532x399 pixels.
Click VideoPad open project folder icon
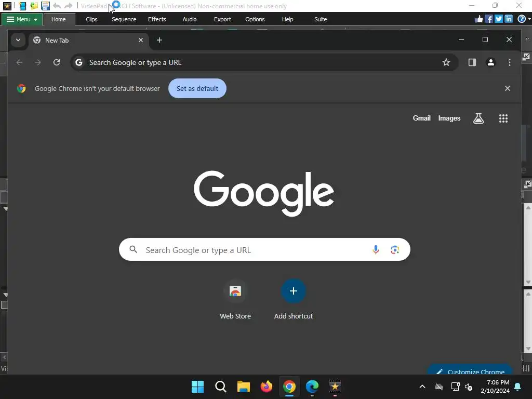pos(34,6)
